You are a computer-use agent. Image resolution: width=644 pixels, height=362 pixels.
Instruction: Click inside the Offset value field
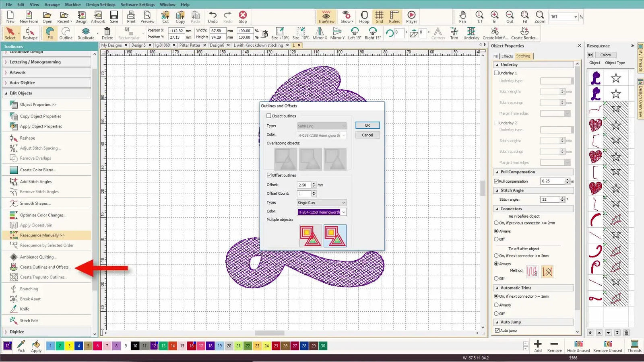[304, 185]
